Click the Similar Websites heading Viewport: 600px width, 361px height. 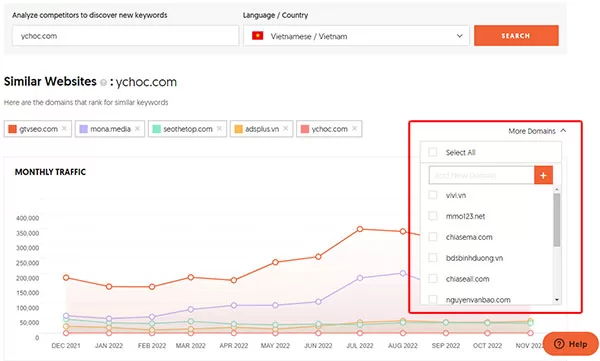[x=50, y=82]
